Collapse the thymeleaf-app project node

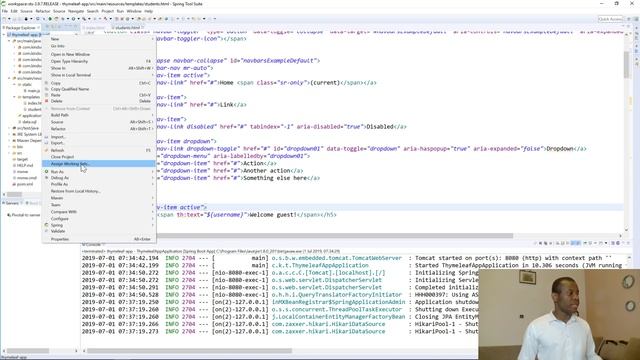click(4, 35)
